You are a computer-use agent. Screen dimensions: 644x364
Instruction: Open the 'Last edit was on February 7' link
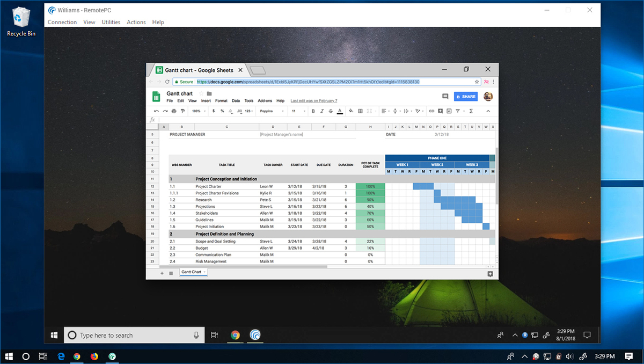(x=313, y=101)
